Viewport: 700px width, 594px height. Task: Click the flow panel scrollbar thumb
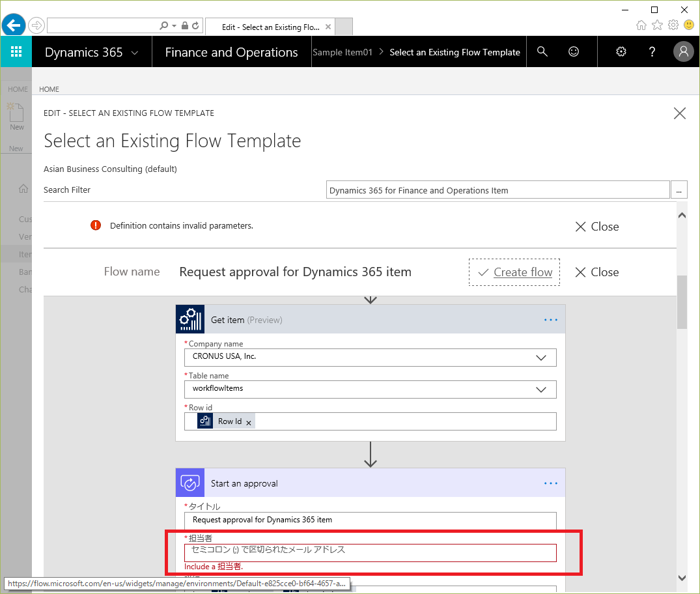tap(682, 302)
